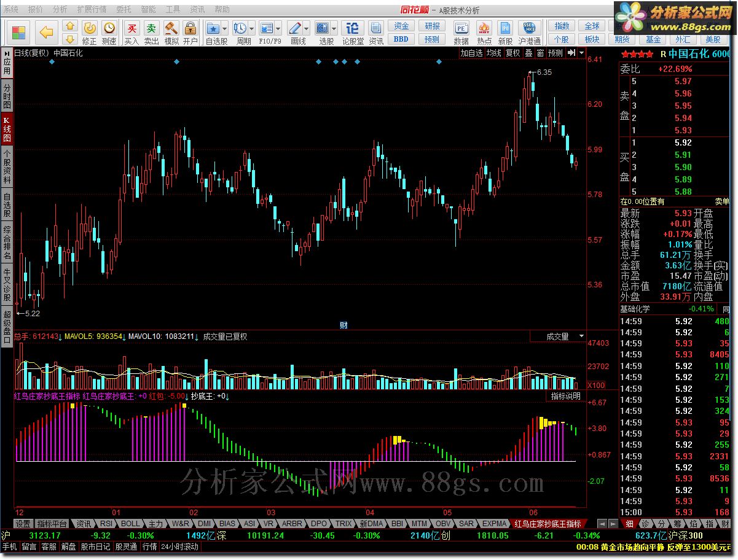The width and height of the screenshot is (738, 560).
Task: Open the 分析 menu
Action: tap(60, 10)
